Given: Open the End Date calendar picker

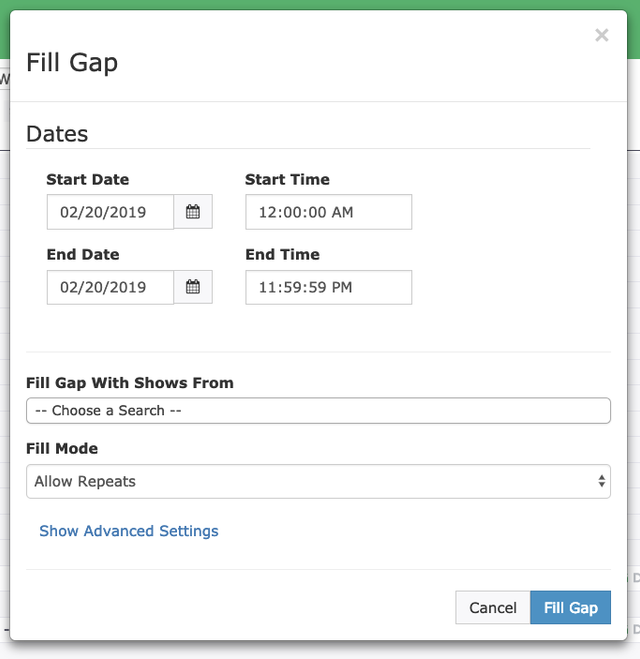Looking at the screenshot, I should click(x=193, y=287).
